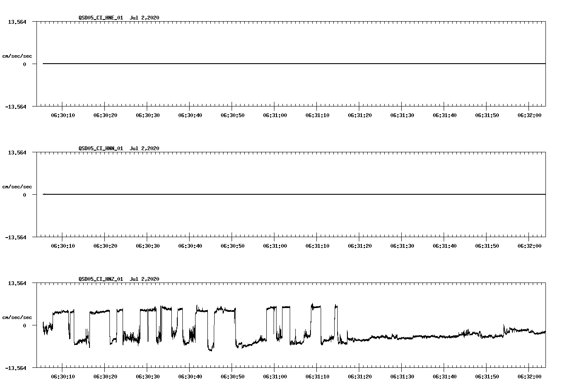Click 13.564 upper limit on HNN chart

tap(17, 152)
